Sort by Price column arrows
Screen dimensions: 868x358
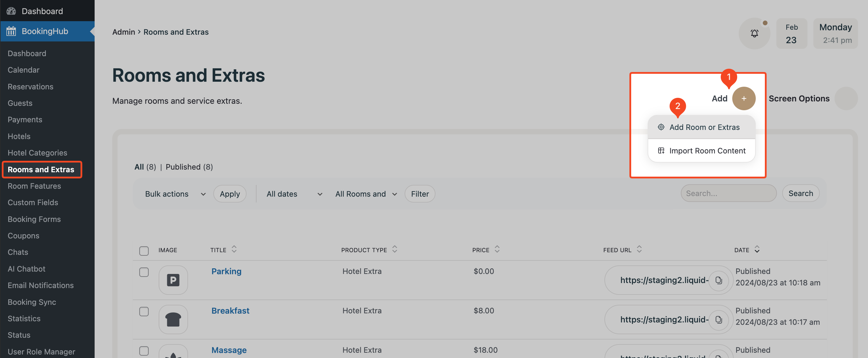(x=497, y=250)
